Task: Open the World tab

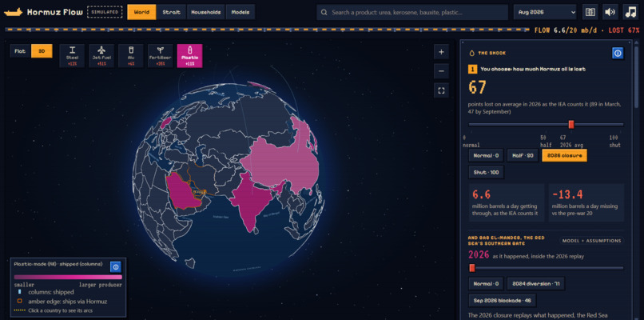Action: click(x=141, y=12)
